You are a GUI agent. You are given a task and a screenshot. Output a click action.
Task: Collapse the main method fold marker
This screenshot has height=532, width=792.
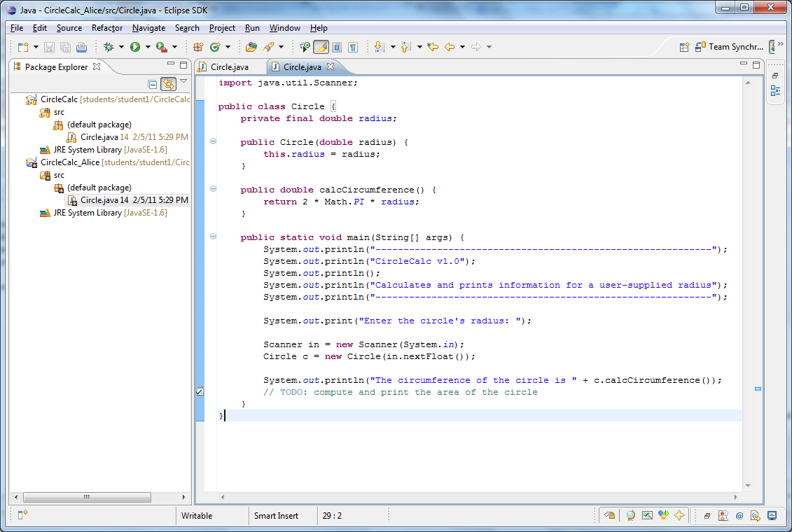click(213, 237)
